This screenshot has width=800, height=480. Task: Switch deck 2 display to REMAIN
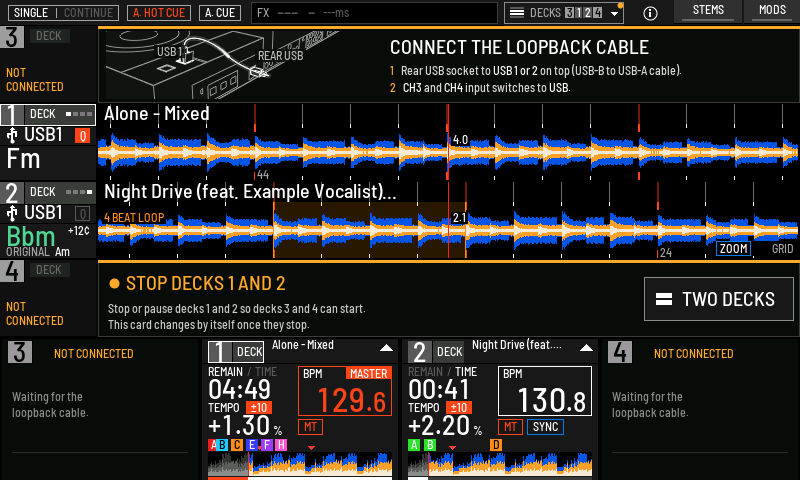click(426, 372)
